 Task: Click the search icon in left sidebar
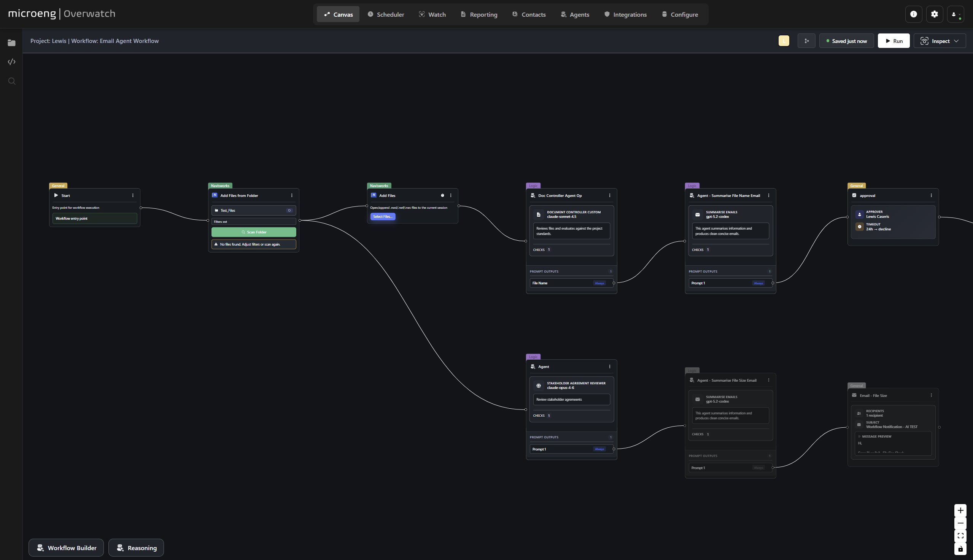pos(11,81)
